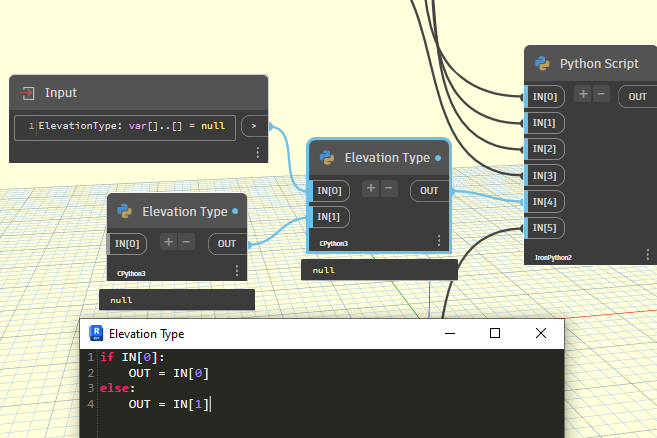Screen dimensions: 657x438
Task: Click Python icon on the single-input Elevation Type node
Action: point(125,211)
